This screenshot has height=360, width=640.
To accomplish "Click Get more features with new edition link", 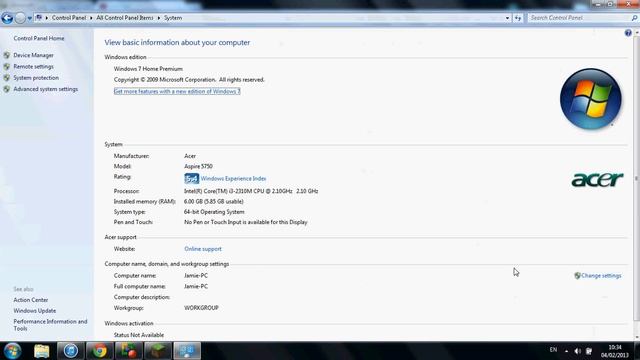I will pyautogui.click(x=177, y=91).
